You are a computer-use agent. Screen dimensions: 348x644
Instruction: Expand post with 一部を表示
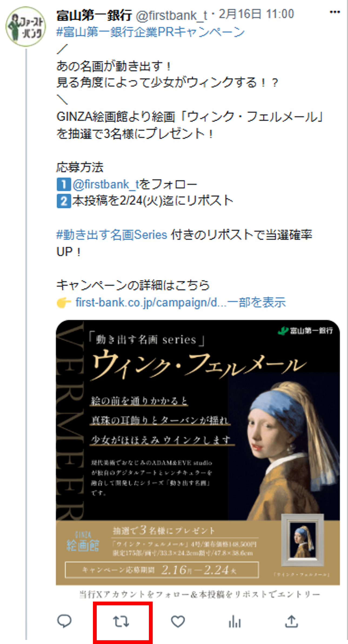(x=256, y=302)
